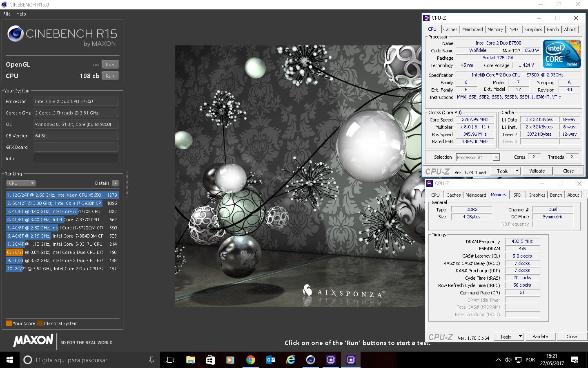Viewport: 588px width, 368px height.
Task: Switch to Bench tab in top CPU-Z window
Action: pos(552,29)
